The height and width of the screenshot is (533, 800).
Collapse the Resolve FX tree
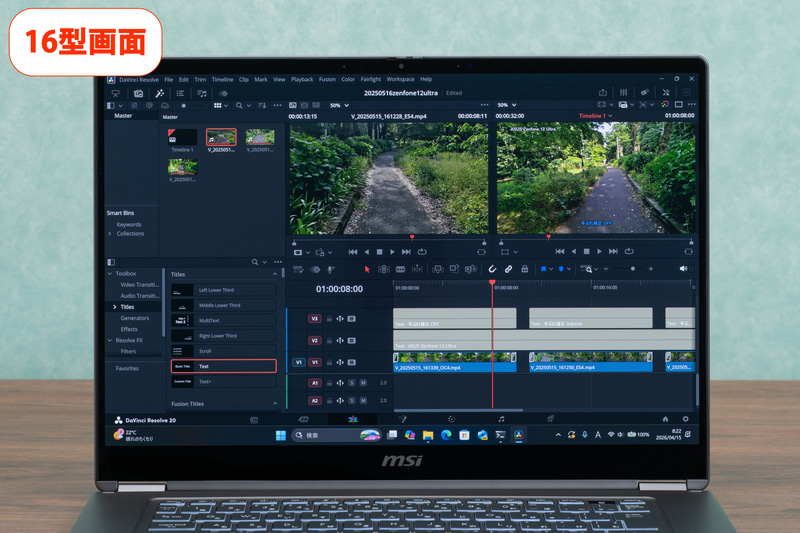[x=110, y=341]
